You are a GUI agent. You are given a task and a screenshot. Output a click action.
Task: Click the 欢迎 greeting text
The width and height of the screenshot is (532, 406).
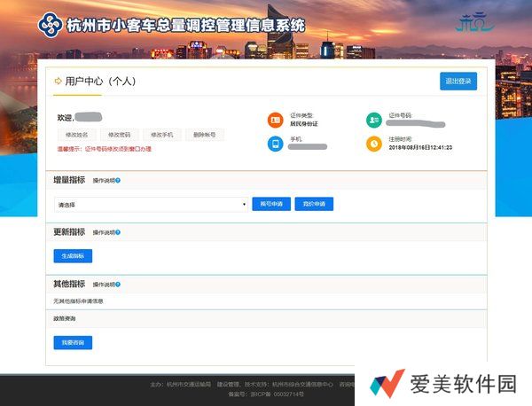(x=65, y=118)
